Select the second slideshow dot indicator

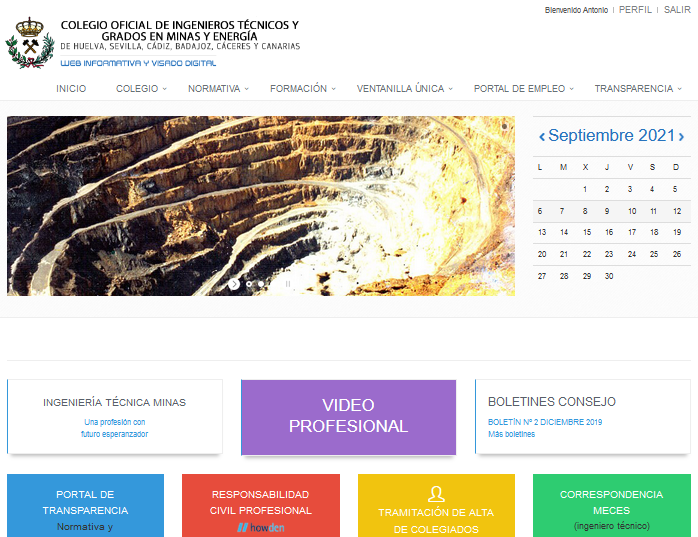pyautogui.click(x=262, y=284)
